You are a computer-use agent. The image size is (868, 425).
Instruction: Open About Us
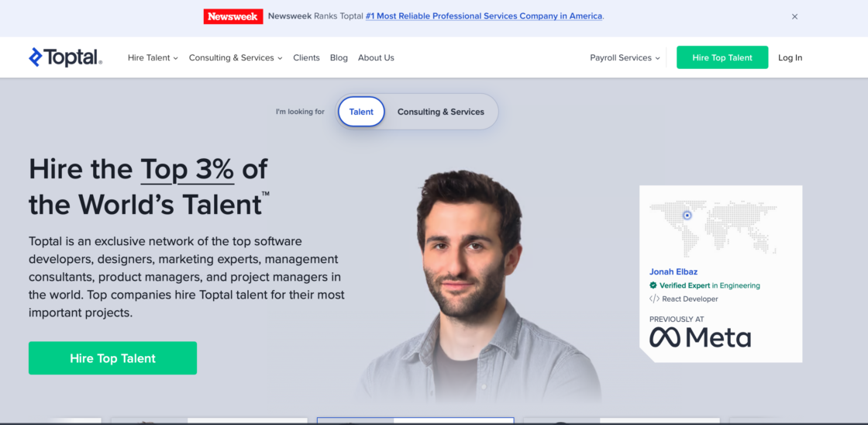tap(376, 57)
